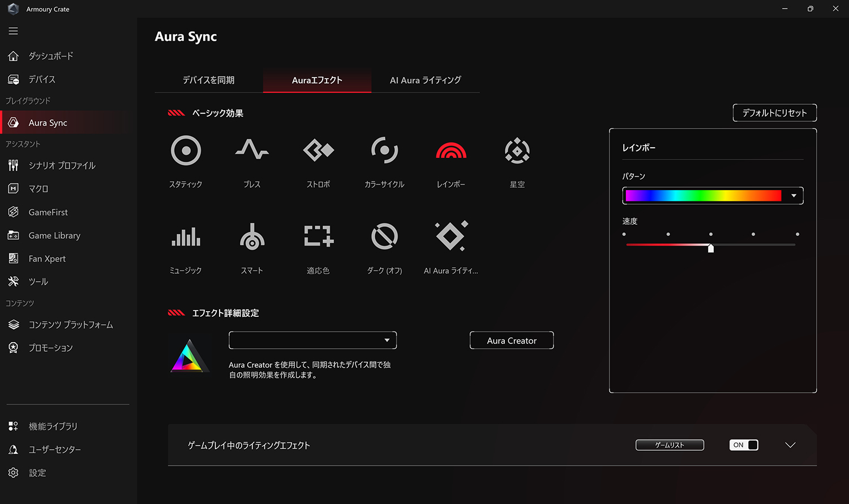Toggle the ゲームプレイ中 lighting effect ON switch
This screenshot has height=504, width=849.
[744, 445]
